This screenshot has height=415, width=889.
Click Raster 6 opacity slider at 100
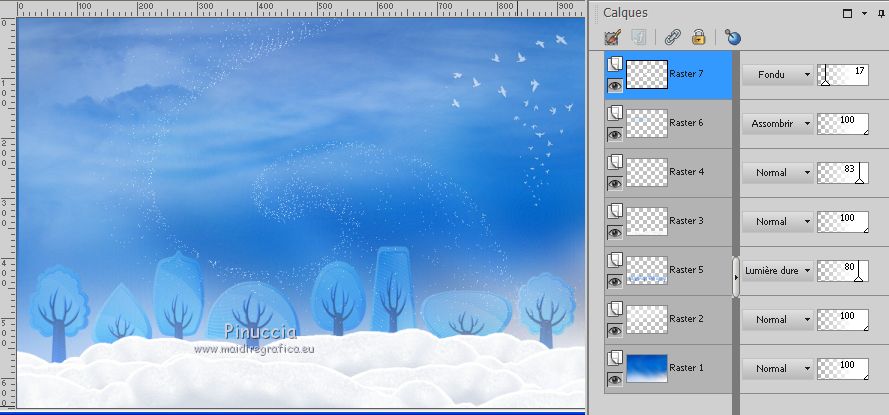point(843,124)
